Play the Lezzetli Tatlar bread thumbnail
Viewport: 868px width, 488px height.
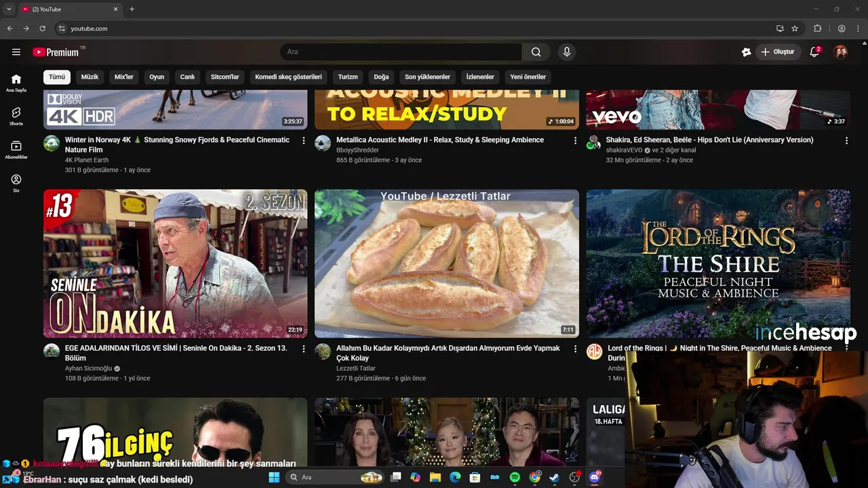tap(447, 264)
